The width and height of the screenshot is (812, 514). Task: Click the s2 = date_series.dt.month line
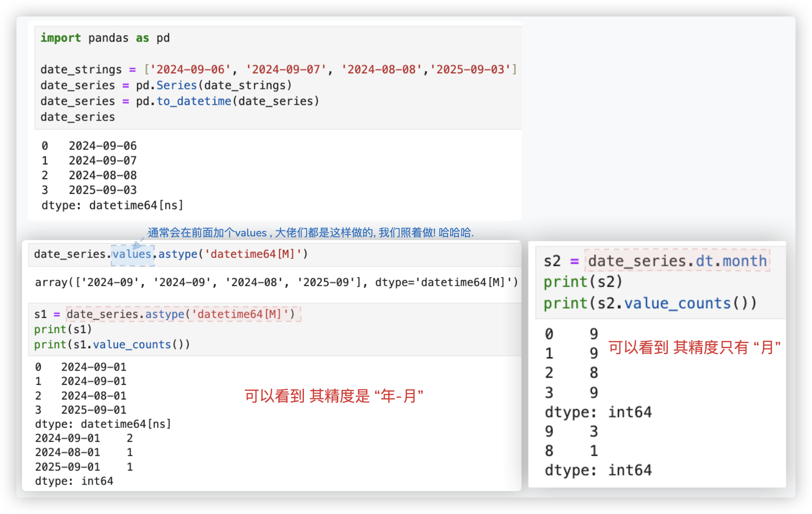tap(655, 261)
